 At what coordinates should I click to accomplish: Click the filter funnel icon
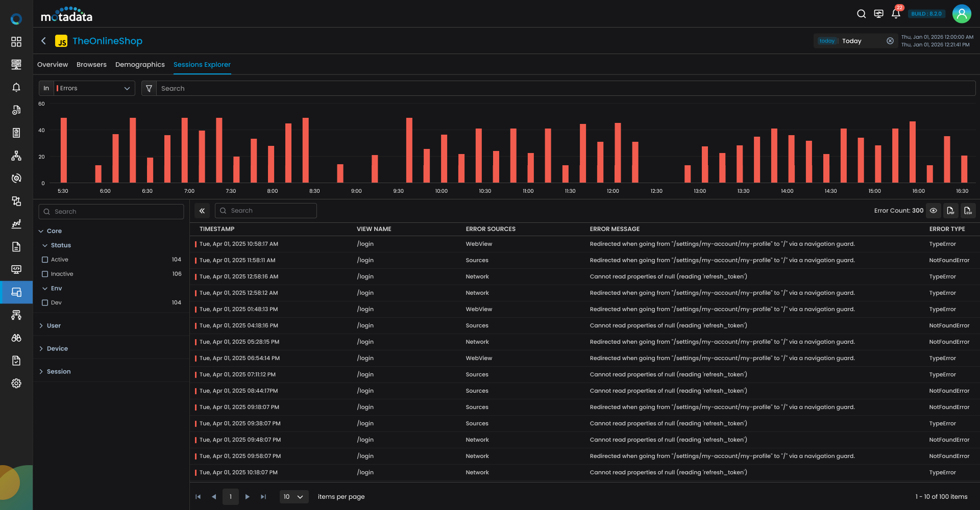click(x=149, y=88)
